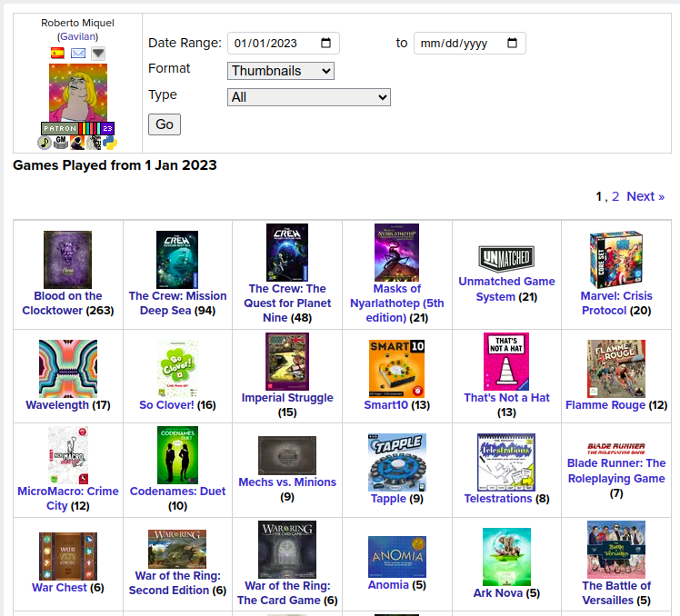Open the Tapple box image
Image resolution: width=680 pixels, height=616 pixels.
pyautogui.click(x=396, y=462)
